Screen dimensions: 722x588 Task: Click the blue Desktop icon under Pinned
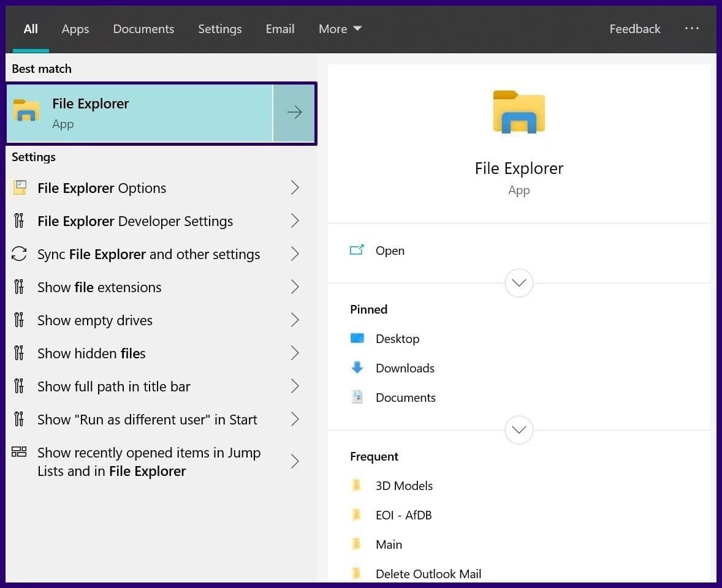pyautogui.click(x=357, y=338)
